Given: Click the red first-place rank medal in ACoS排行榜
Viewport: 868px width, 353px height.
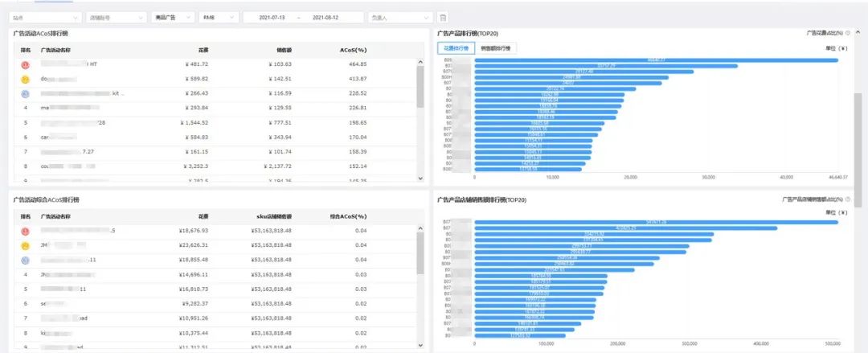Looking at the screenshot, I should (26, 64).
